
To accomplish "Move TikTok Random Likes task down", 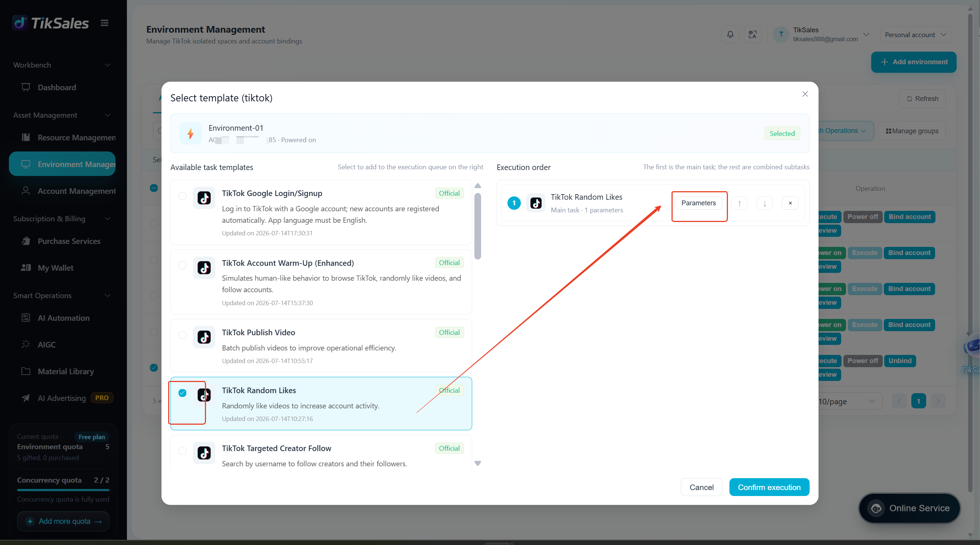I will tap(764, 203).
